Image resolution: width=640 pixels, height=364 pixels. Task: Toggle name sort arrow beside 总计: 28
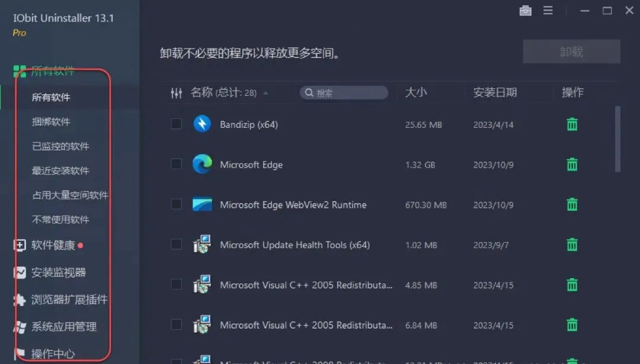click(265, 94)
